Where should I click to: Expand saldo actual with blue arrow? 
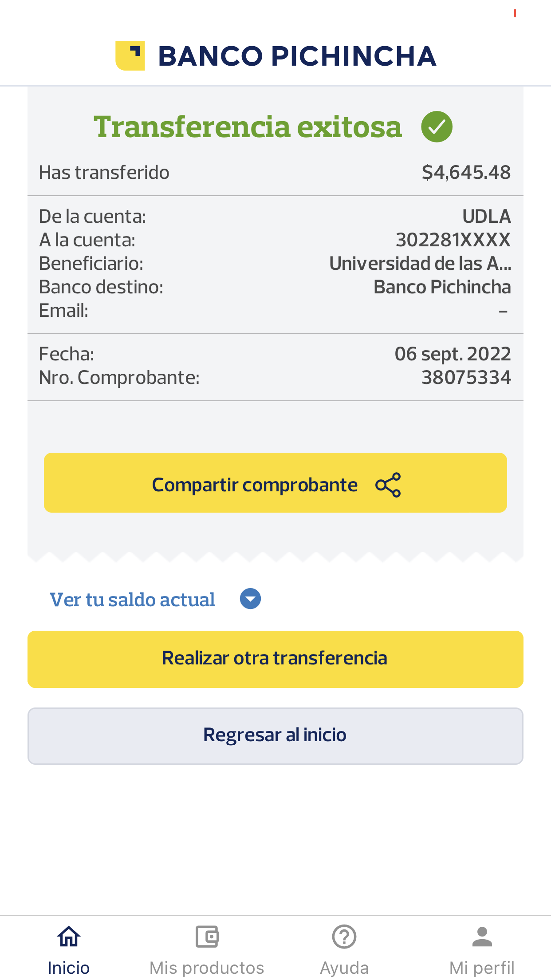[250, 599]
